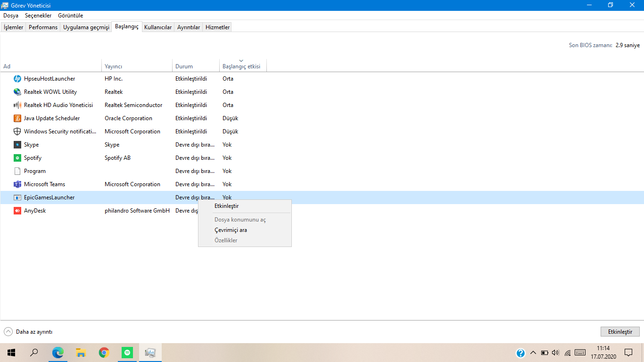Click the speaker icon of Realtek HD Audio Yöneticisi

pos(17,105)
